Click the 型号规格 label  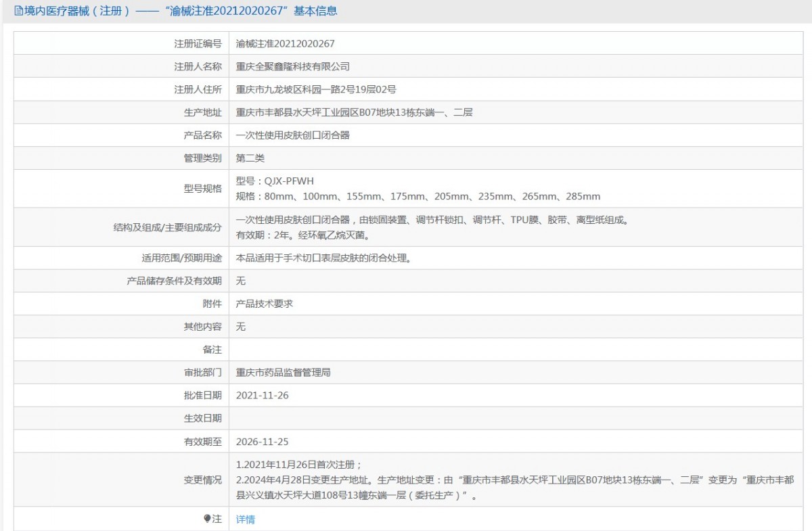tap(202, 189)
